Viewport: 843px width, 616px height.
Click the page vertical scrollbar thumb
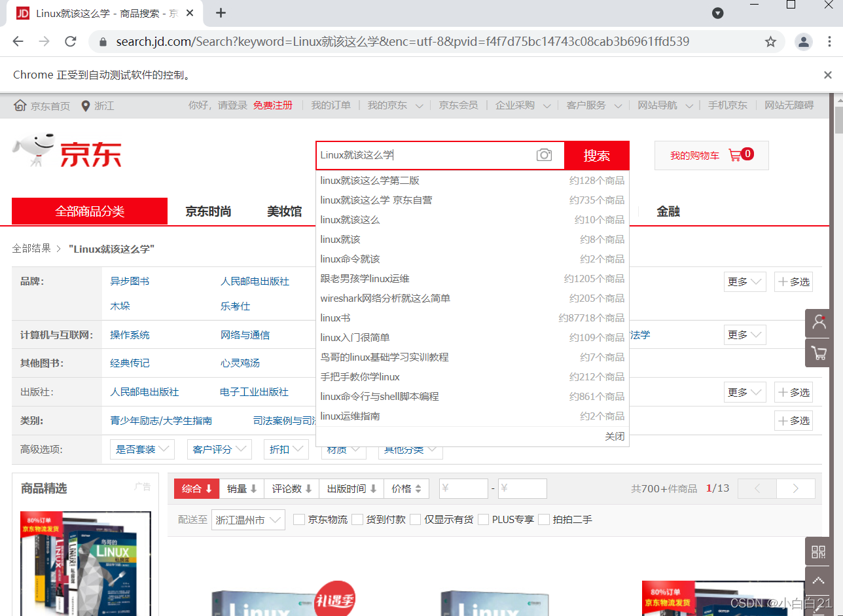click(x=838, y=121)
